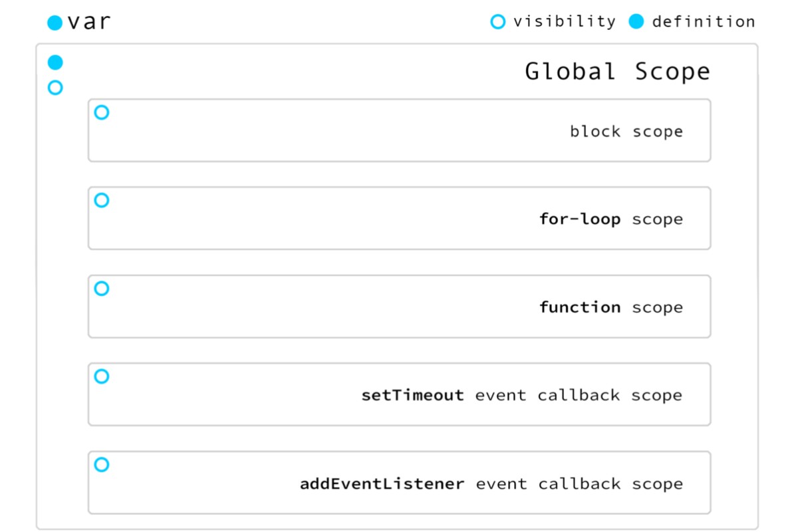This screenshot has height=532, width=796.
Task: Click the 'Global Scope' title
Action: tap(617, 71)
